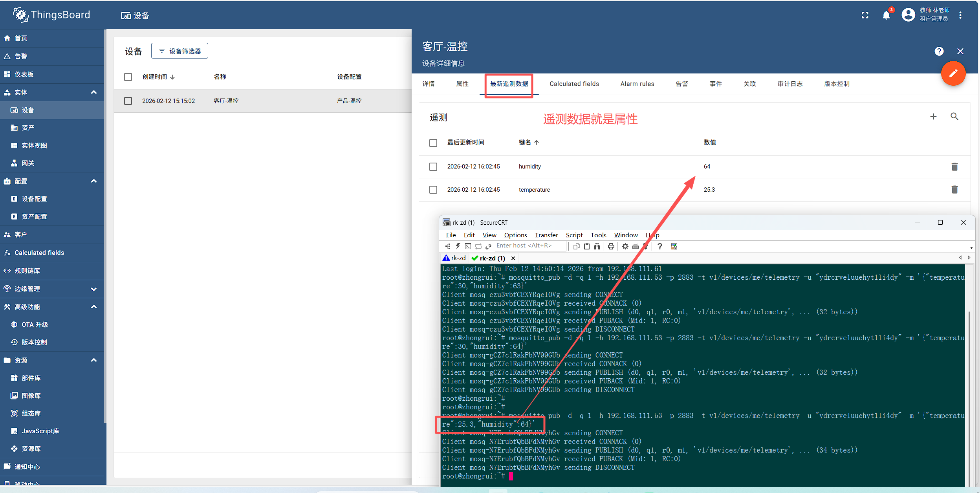The image size is (980, 493).
Task: Click the orange edit pencil button
Action: click(x=953, y=73)
